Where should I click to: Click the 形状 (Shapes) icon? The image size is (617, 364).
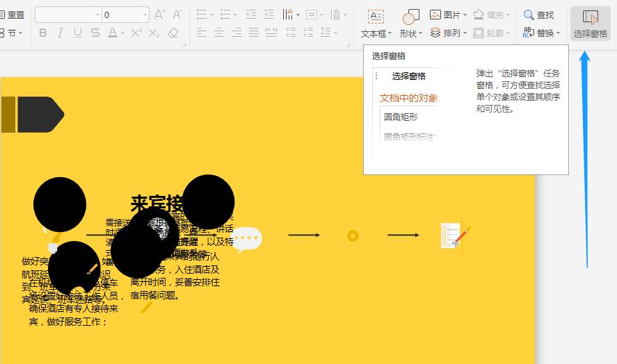pyautogui.click(x=411, y=17)
